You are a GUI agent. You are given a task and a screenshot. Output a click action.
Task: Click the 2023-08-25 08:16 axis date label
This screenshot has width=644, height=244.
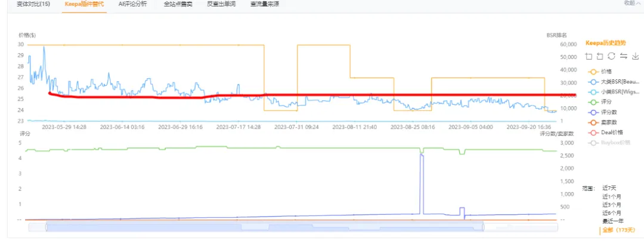(x=413, y=127)
